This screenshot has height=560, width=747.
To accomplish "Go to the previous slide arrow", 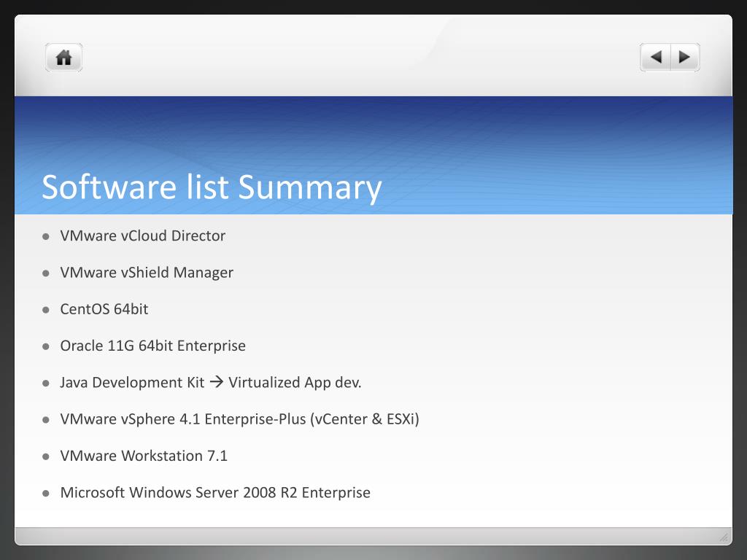I will tap(656, 57).
